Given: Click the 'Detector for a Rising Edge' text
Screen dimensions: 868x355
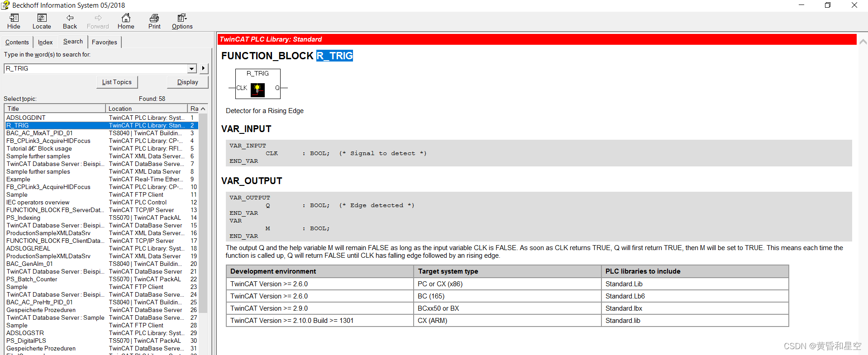Looking at the screenshot, I should coord(265,111).
